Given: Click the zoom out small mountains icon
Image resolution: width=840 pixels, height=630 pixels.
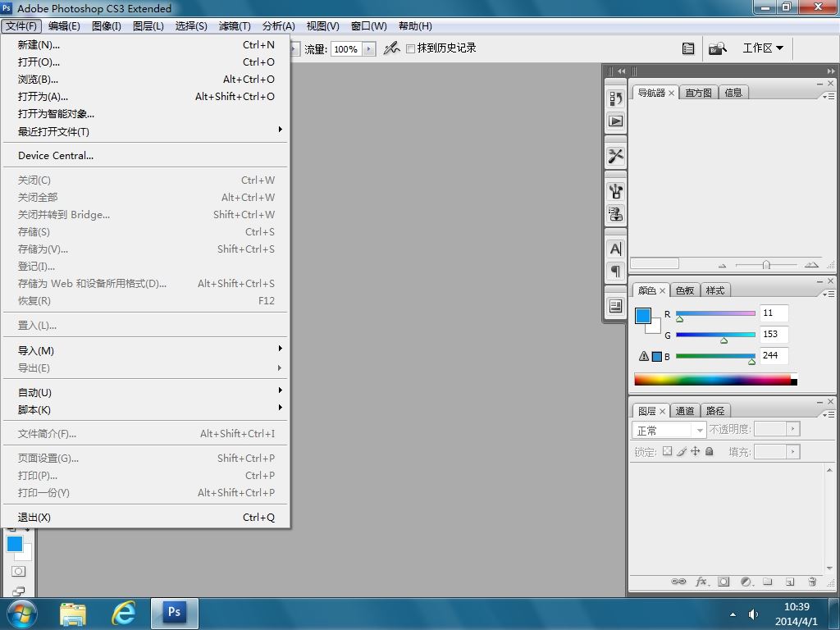Looking at the screenshot, I should coord(722,265).
